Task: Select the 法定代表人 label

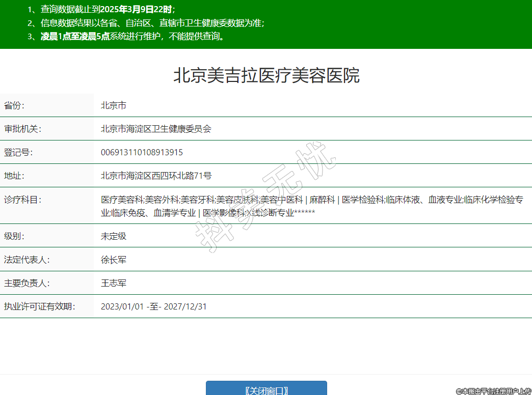Action: tap(26, 260)
